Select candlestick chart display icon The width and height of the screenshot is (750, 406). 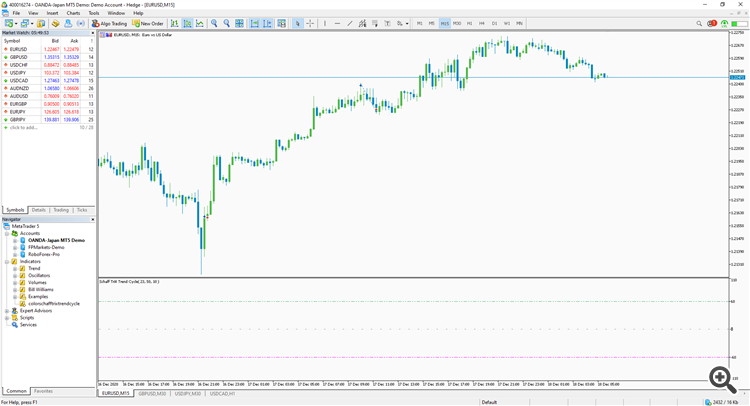(187, 23)
